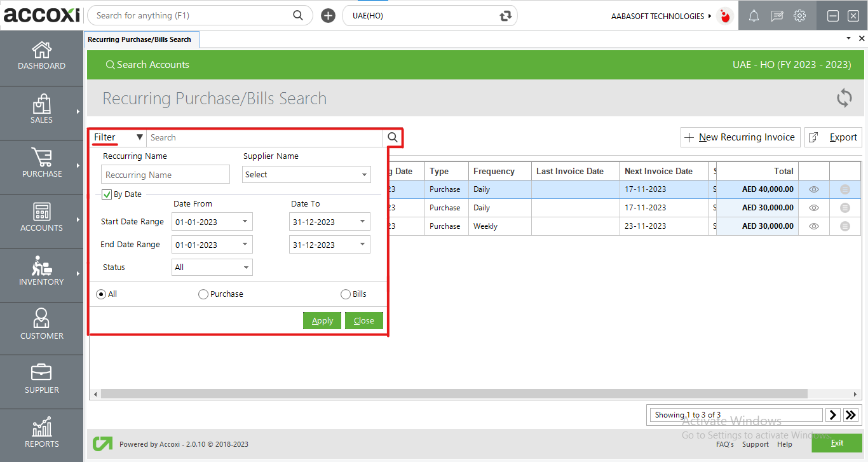Click the Apply button in the filter panel
Screen dimensions: 868x462
point(322,320)
